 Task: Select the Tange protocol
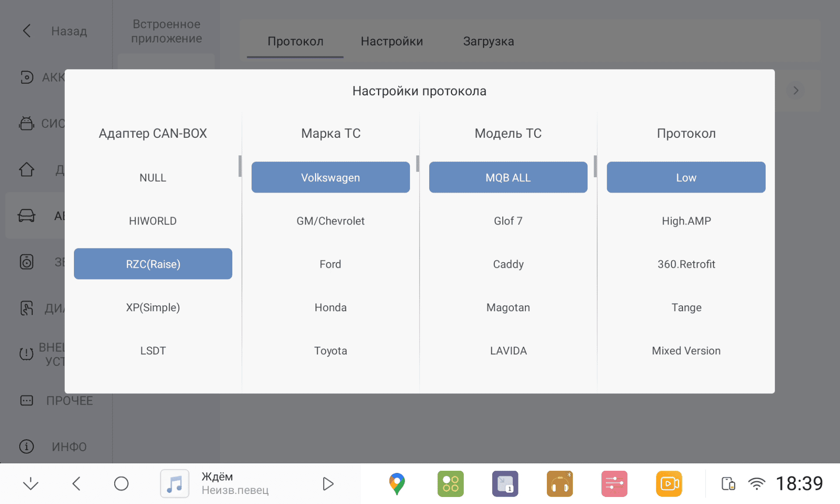(x=686, y=307)
